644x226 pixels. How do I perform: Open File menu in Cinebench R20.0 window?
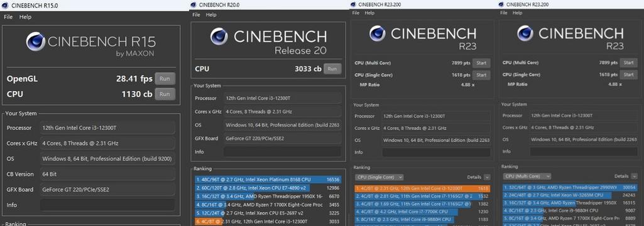(196, 15)
